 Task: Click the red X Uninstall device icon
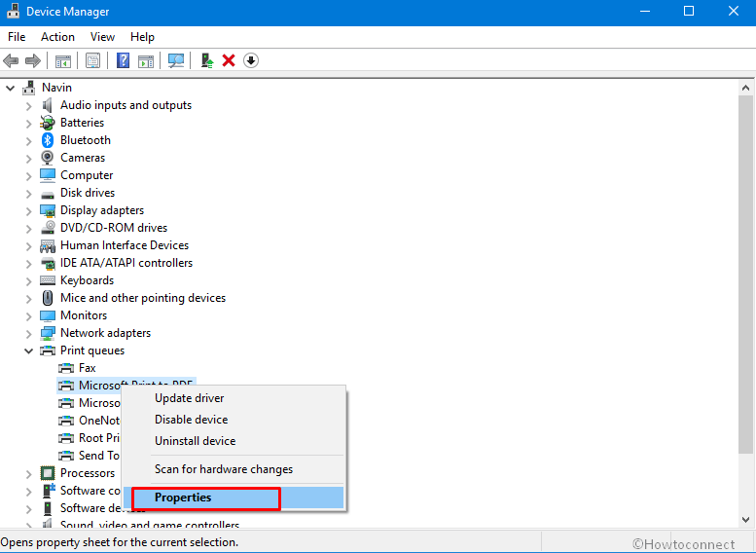pyautogui.click(x=229, y=60)
